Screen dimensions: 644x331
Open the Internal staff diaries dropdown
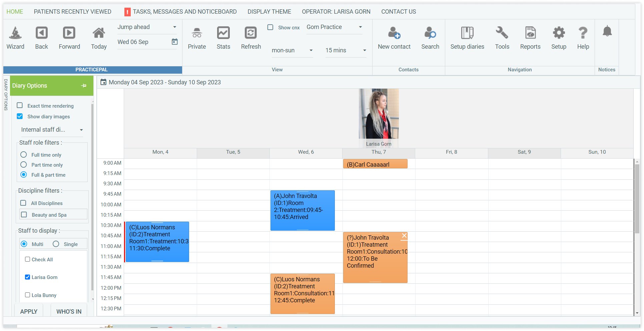coord(52,130)
